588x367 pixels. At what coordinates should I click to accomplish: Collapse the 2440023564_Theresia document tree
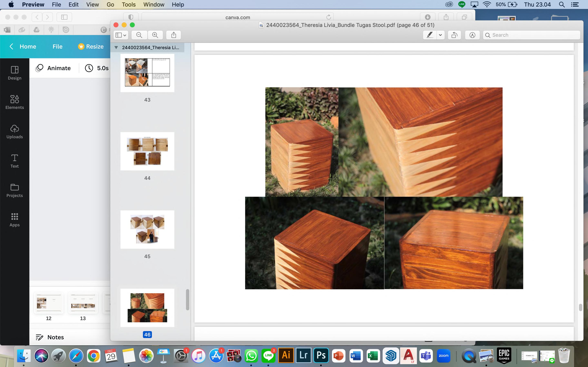pyautogui.click(x=116, y=48)
